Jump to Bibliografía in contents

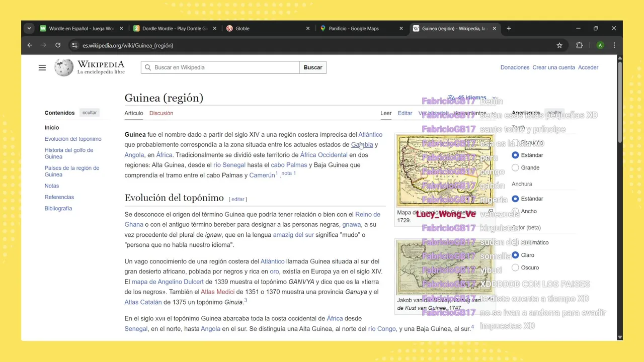point(58,208)
